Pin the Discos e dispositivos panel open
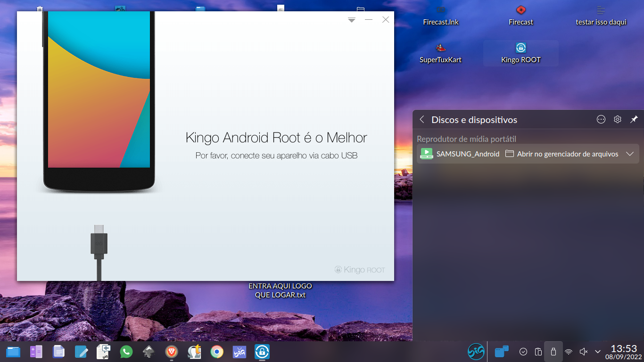The width and height of the screenshot is (644, 362). (634, 120)
